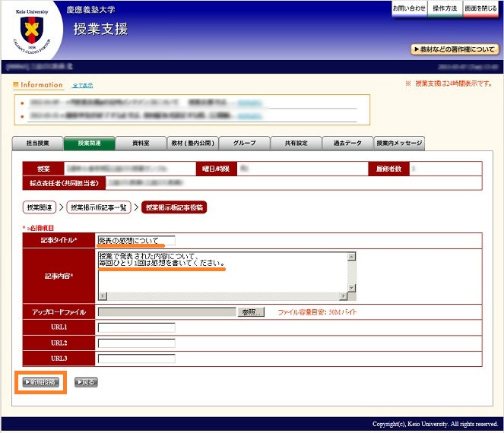Click the URL1 input field
This screenshot has width=504, height=433.
pyautogui.click(x=137, y=327)
